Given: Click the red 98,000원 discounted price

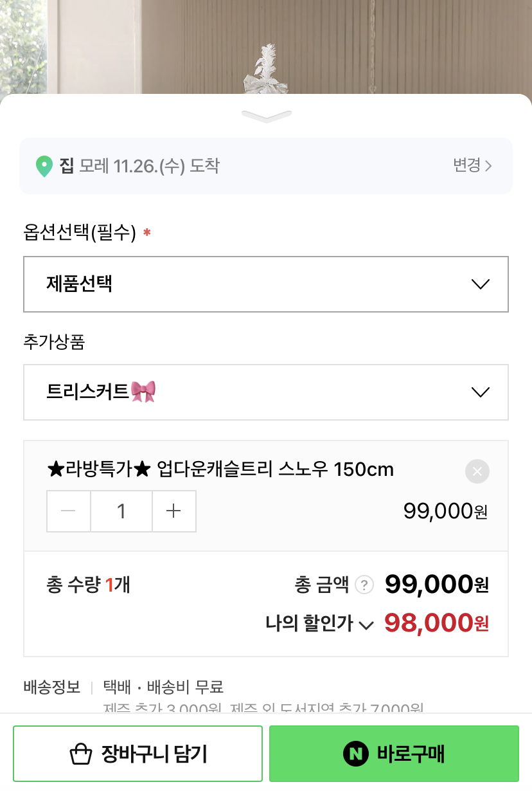Looking at the screenshot, I should [x=436, y=623].
